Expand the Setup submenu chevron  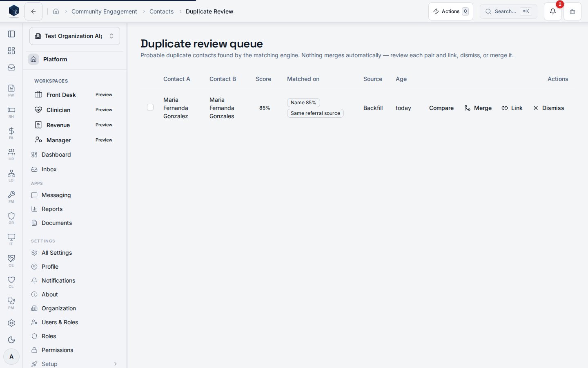(116, 364)
